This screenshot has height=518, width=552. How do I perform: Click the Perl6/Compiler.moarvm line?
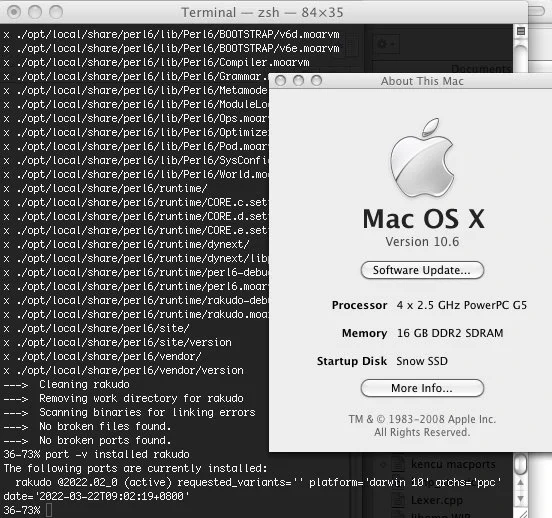[x=157, y=62]
